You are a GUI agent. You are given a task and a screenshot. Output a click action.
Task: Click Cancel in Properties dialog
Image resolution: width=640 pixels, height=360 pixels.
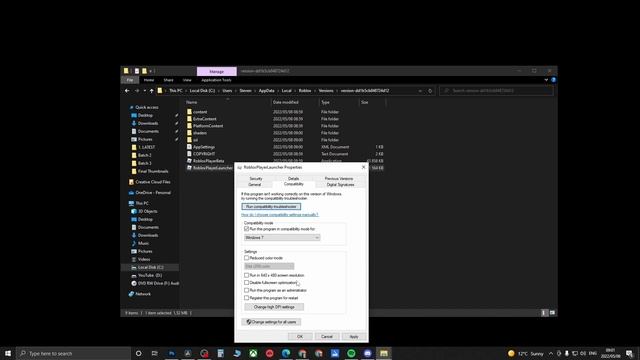[327, 337]
